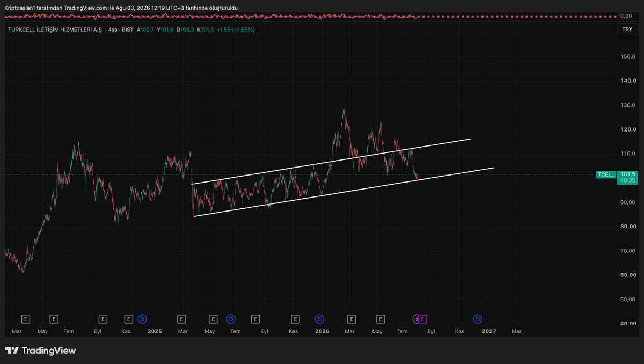The width and height of the screenshot is (644, 364).
Task: Click the dividend D marker before the 2027 label
Action: pos(478,319)
